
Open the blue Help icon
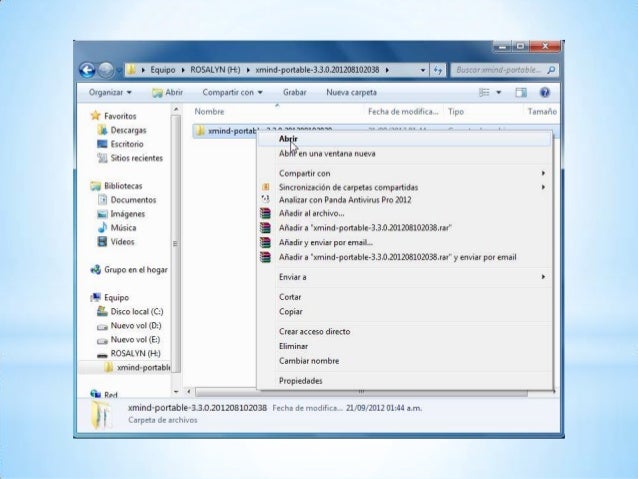point(545,92)
